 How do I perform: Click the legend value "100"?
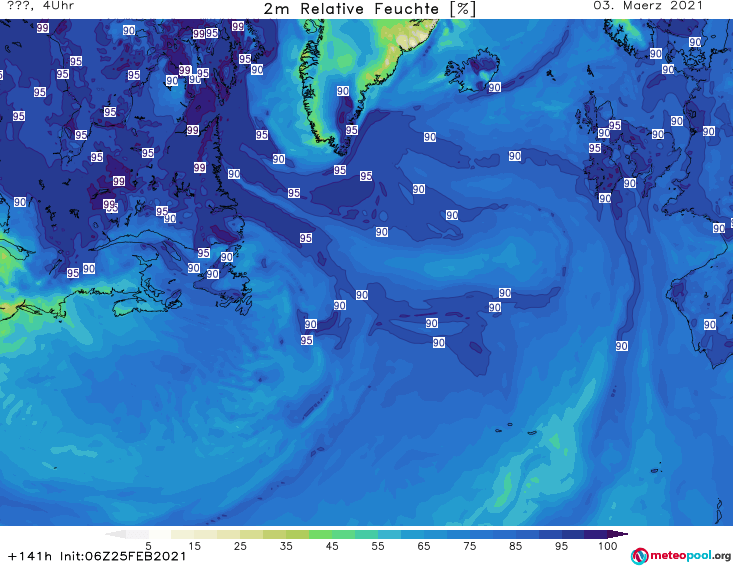(x=608, y=546)
